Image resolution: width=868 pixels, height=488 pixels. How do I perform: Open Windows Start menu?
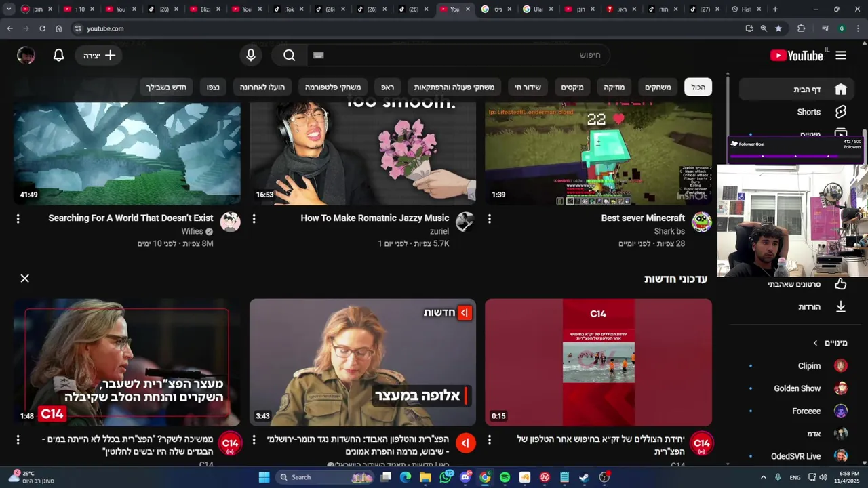click(x=264, y=477)
